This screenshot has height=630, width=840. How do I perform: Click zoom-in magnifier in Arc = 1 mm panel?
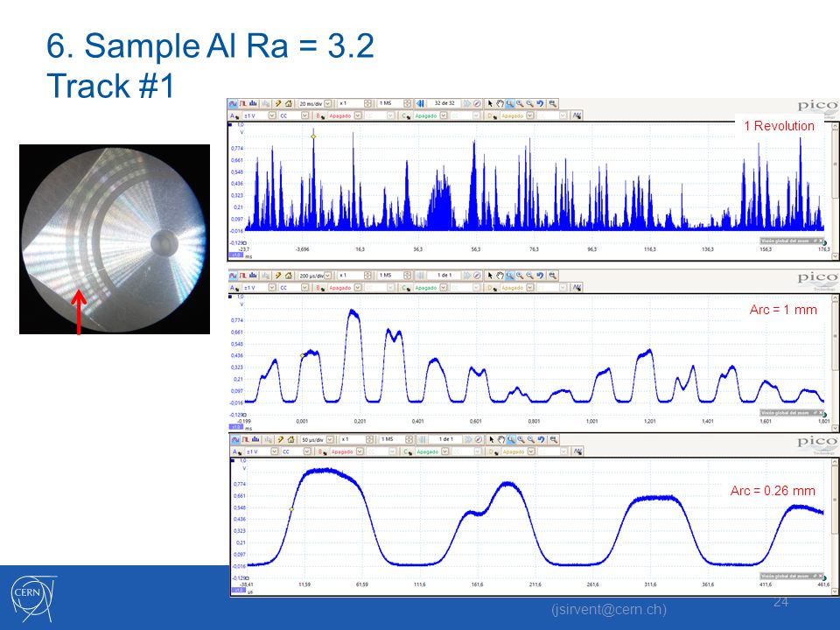tap(520, 276)
